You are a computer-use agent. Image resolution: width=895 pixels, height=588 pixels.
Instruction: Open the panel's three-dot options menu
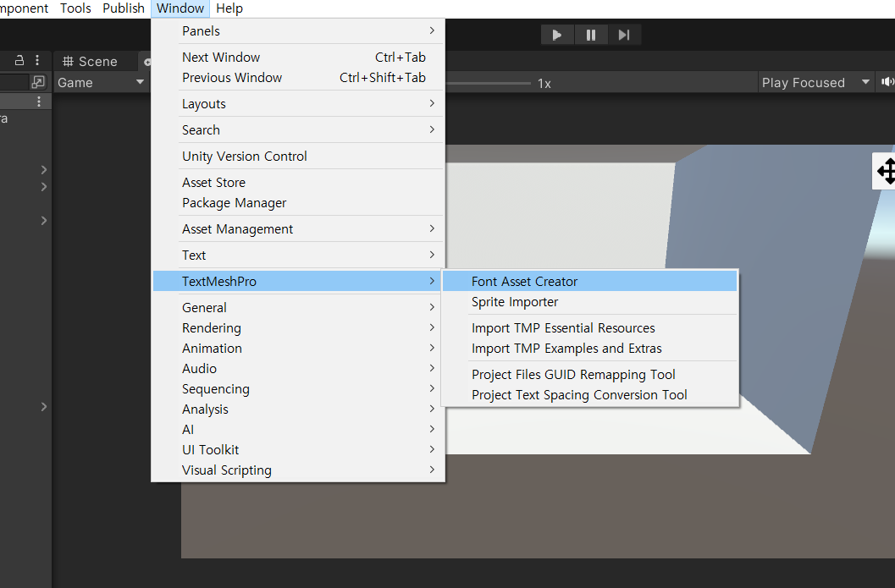click(37, 60)
